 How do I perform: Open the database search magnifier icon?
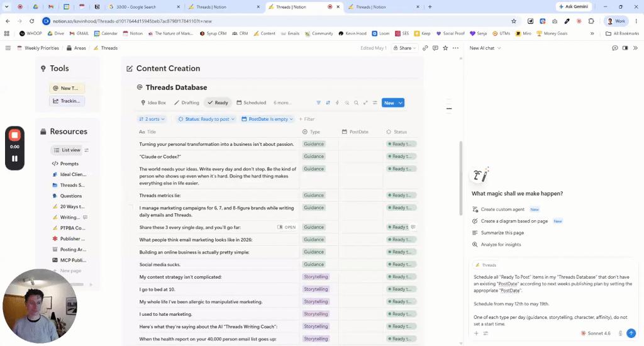click(x=356, y=103)
